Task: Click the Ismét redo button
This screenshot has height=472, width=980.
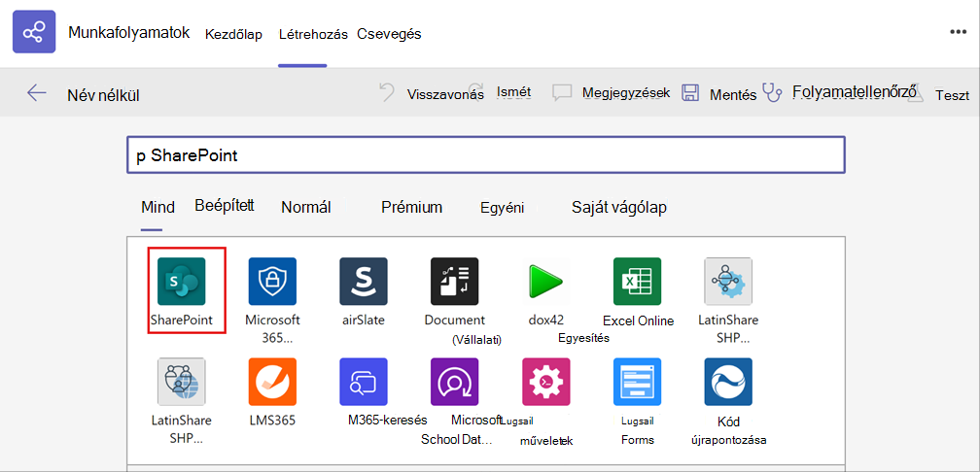Action: [513, 91]
